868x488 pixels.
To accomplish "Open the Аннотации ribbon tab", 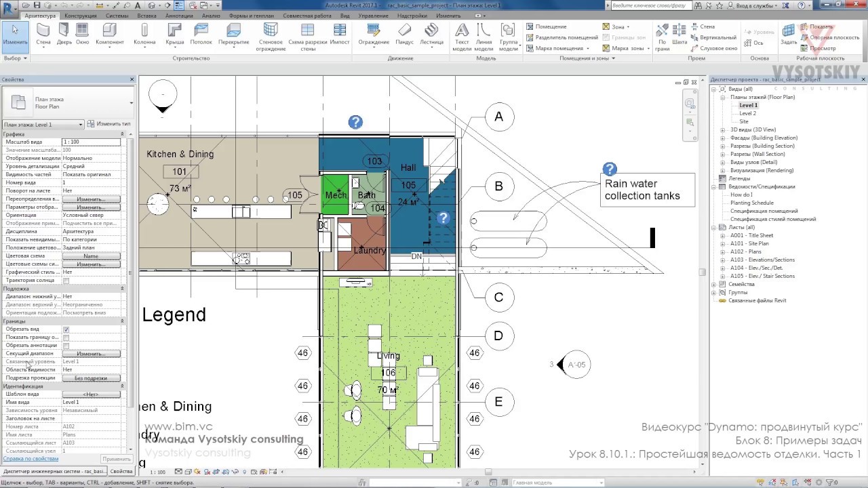I will click(x=179, y=16).
